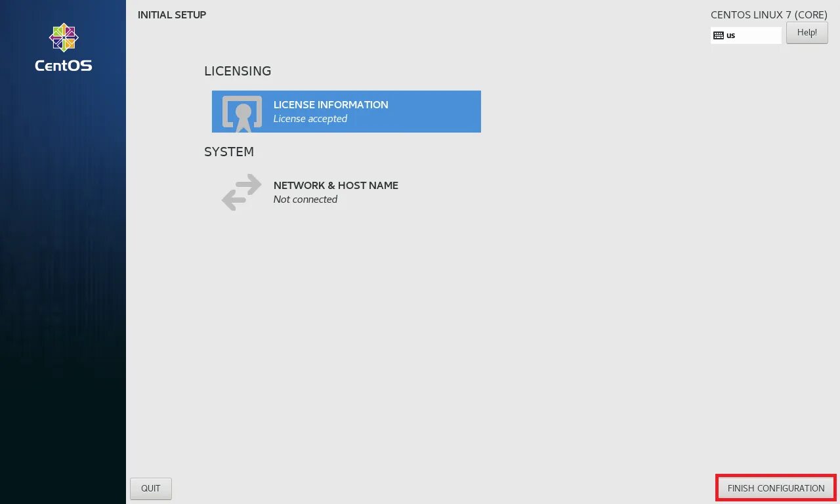The image size is (840, 504).
Task: Click empty blue area of License tile
Action: point(433,112)
